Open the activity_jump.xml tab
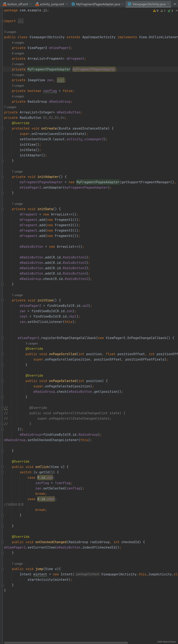Viewport: 178px width, 644px height. [x=52, y=4]
